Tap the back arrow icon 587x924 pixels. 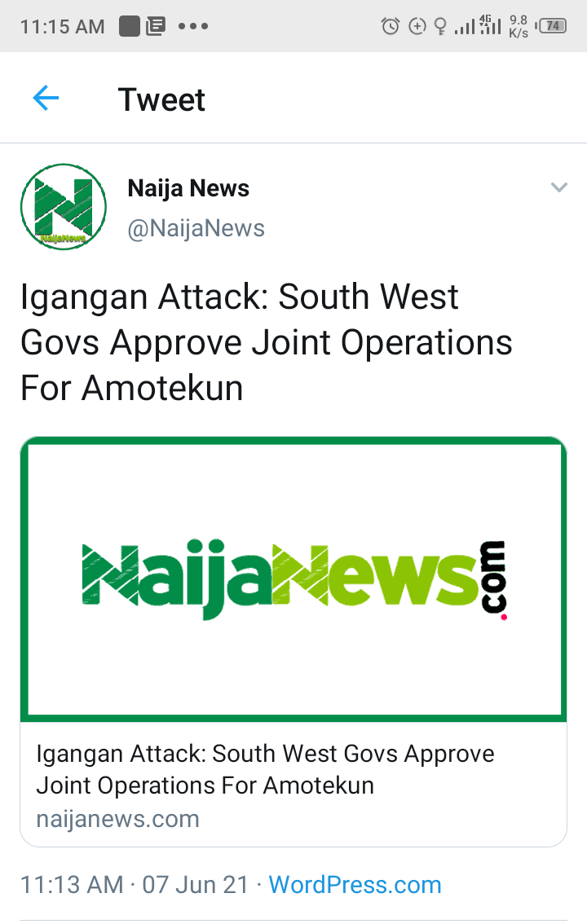coord(46,98)
